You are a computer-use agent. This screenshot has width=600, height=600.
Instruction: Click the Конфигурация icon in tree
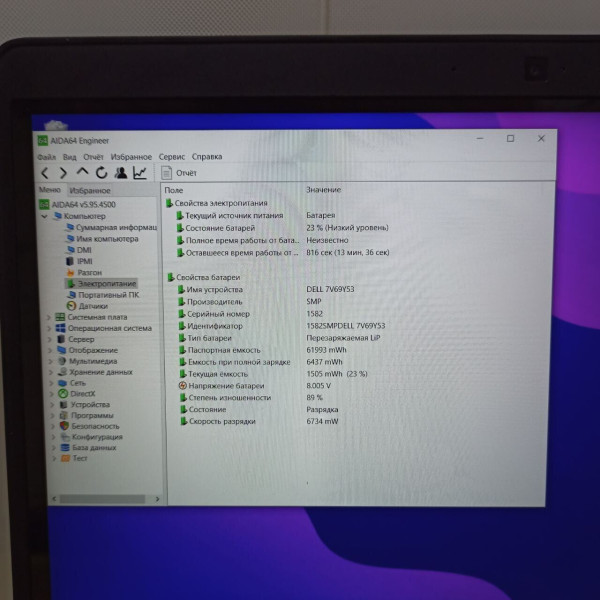(65, 437)
